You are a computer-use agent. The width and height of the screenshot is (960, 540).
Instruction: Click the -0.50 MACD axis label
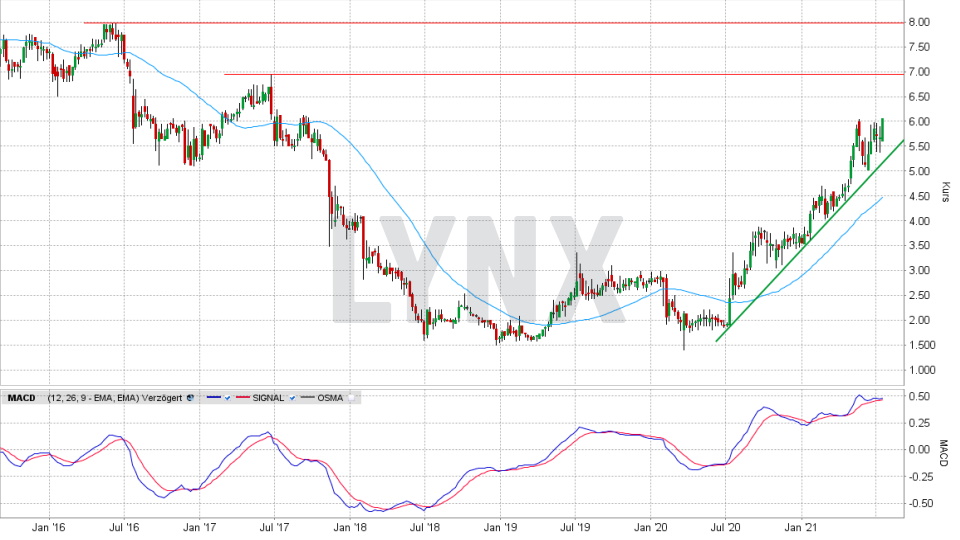pos(919,503)
